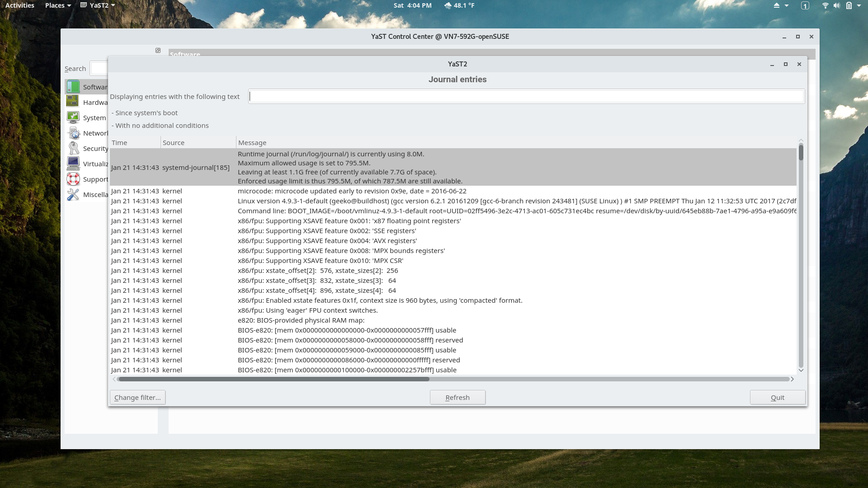Select Enabled xstate features 0x1f entry
868x488 pixels.
pos(453,300)
